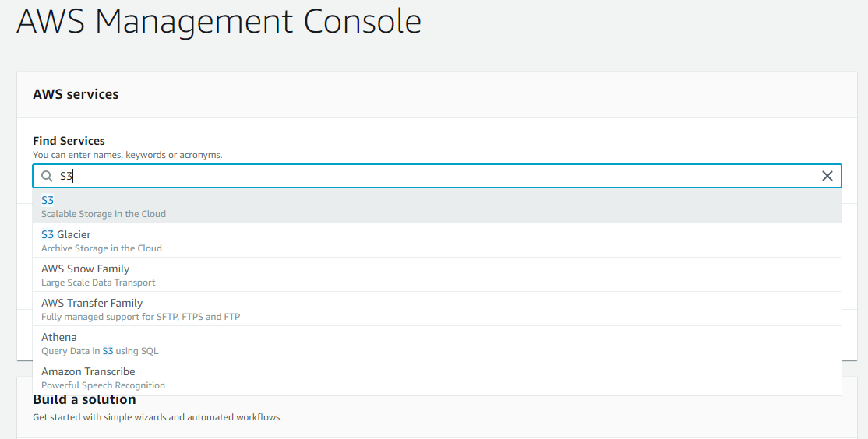The width and height of the screenshot is (868, 439).
Task: Click the Find Services label
Action: tap(69, 141)
